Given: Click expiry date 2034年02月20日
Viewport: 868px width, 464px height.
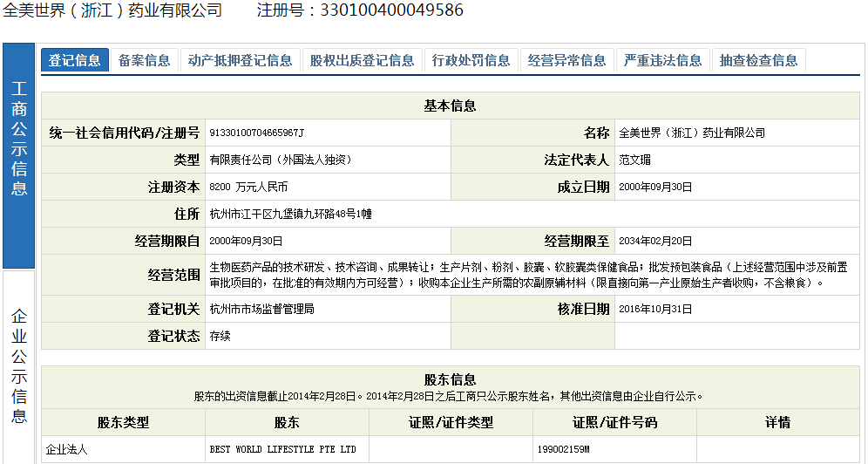Looking at the screenshot, I should [655, 242].
